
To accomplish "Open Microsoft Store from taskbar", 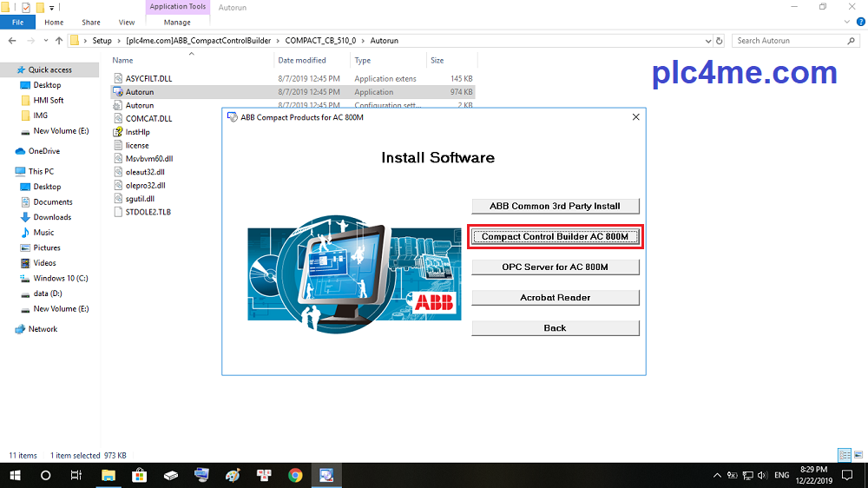I will [139, 475].
